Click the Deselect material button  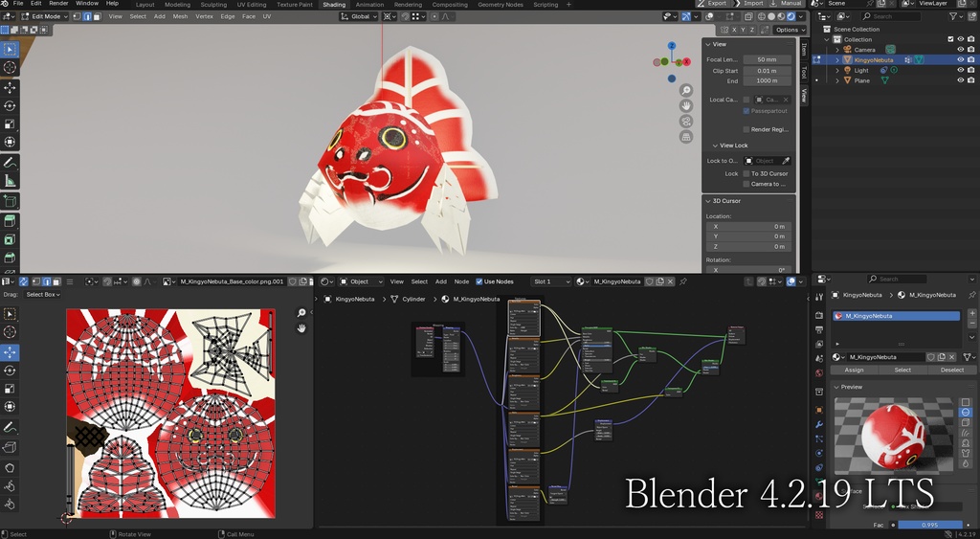tap(952, 371)
